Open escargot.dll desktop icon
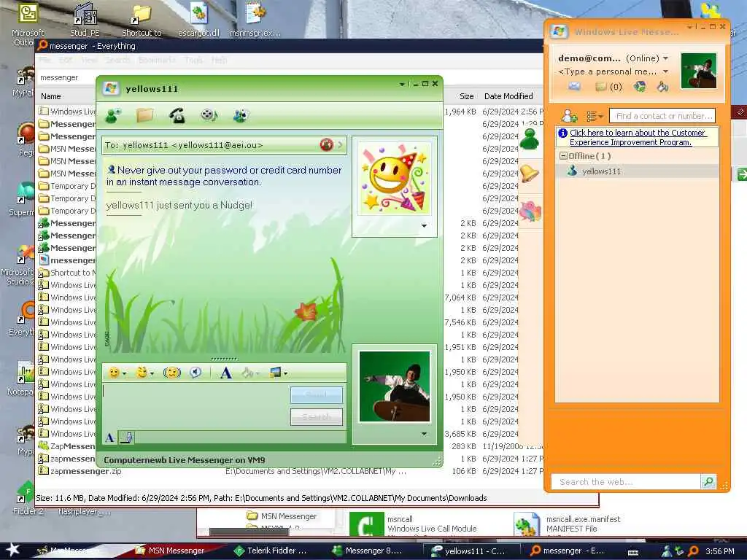 [198, 20]
